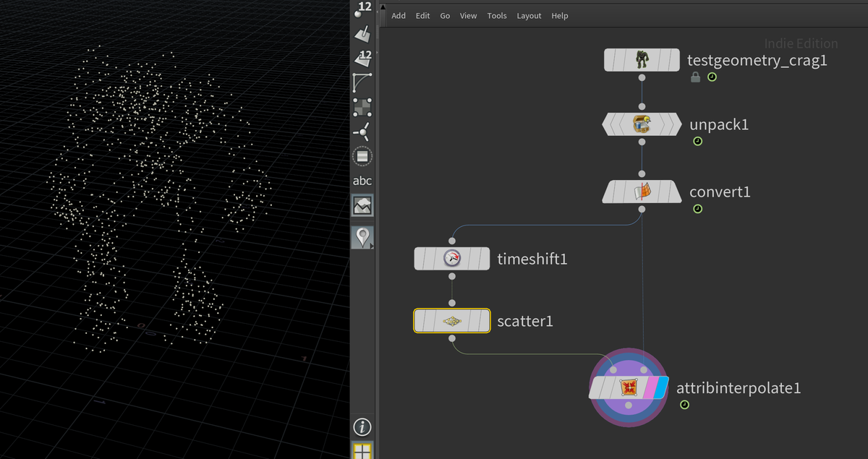Click time-dependent clock badge under testgeometry_crag1
This screenshot has width=868, height=459.
click(712, 77)
